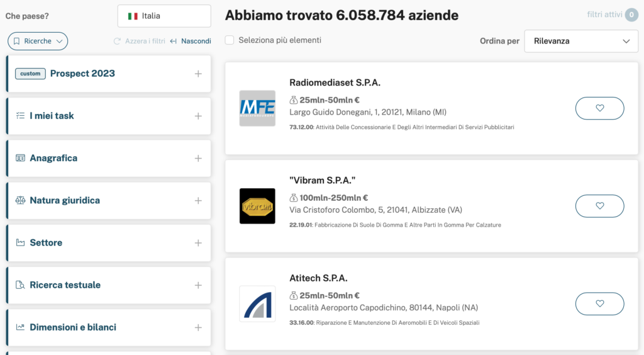Expand the Dimensioni e bilanci filter section
Screen dimensions: 644x355
click(x=109, y=327)
